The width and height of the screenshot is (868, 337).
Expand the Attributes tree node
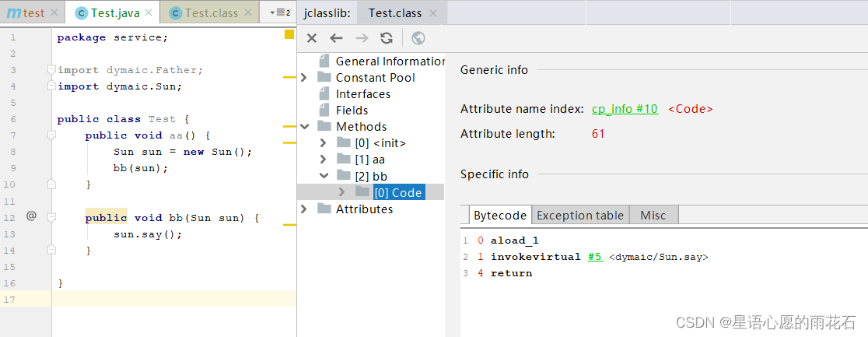304,209
